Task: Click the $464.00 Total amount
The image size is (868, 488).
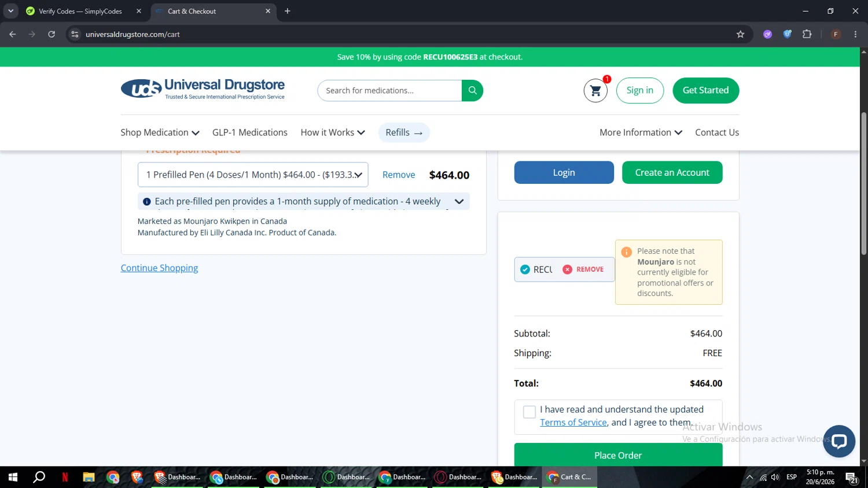Action: 706,383
